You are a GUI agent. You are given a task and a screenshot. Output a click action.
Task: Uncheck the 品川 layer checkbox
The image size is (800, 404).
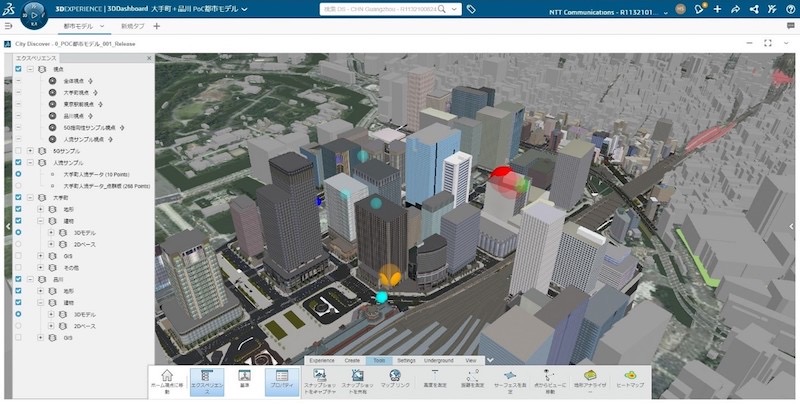tap(18, 279)
